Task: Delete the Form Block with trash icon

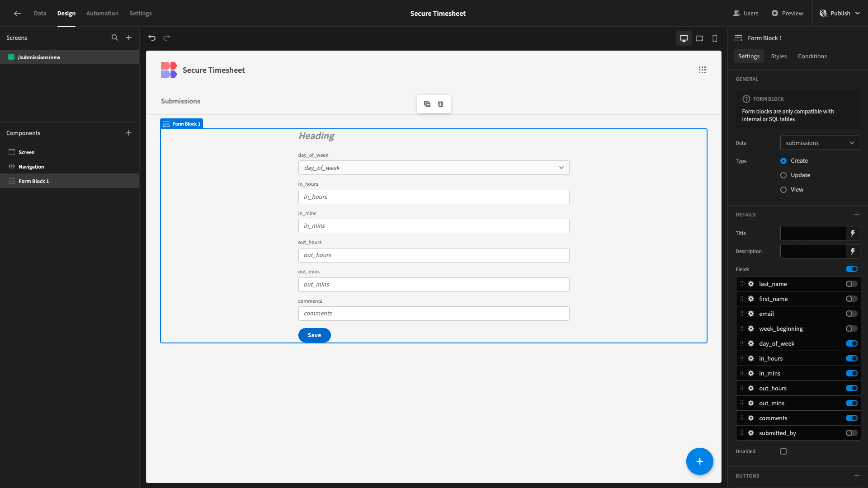Action: coord(441,104)
